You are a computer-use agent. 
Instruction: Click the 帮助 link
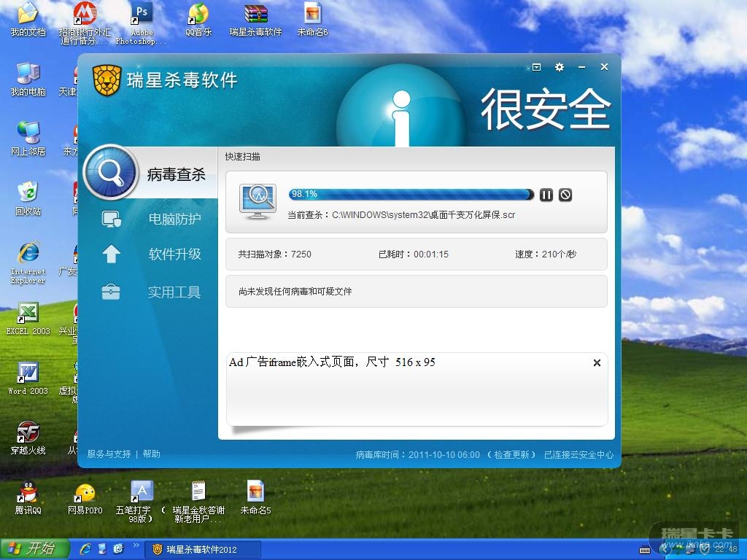coord(152,454)
